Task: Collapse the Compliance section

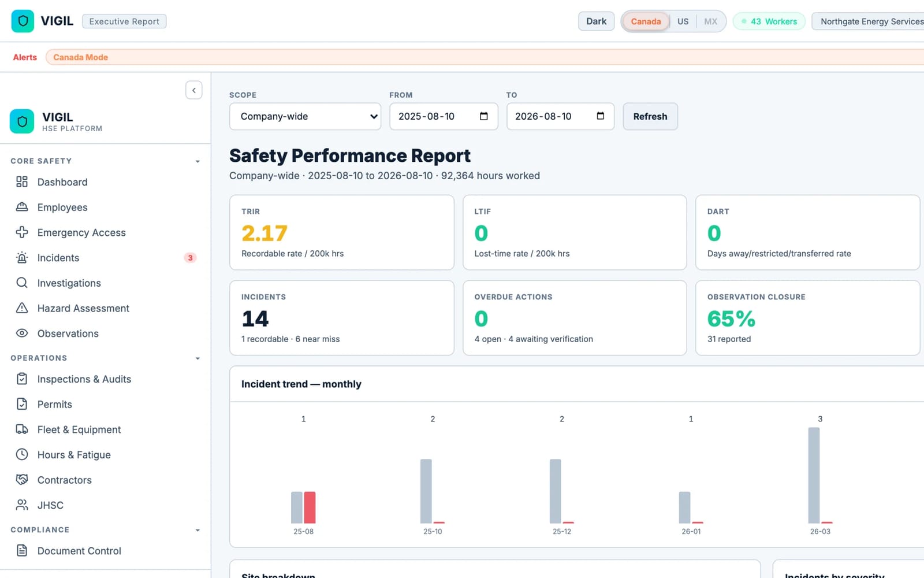Action: coord(198,530)
